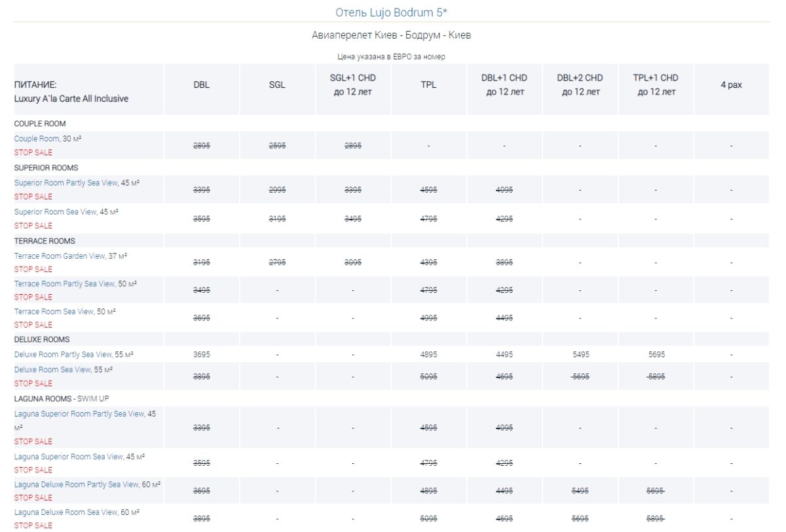Click the crossed-out 2995 SGL price
Viewport: 786px width, 532px height.
tap(277, 190)
